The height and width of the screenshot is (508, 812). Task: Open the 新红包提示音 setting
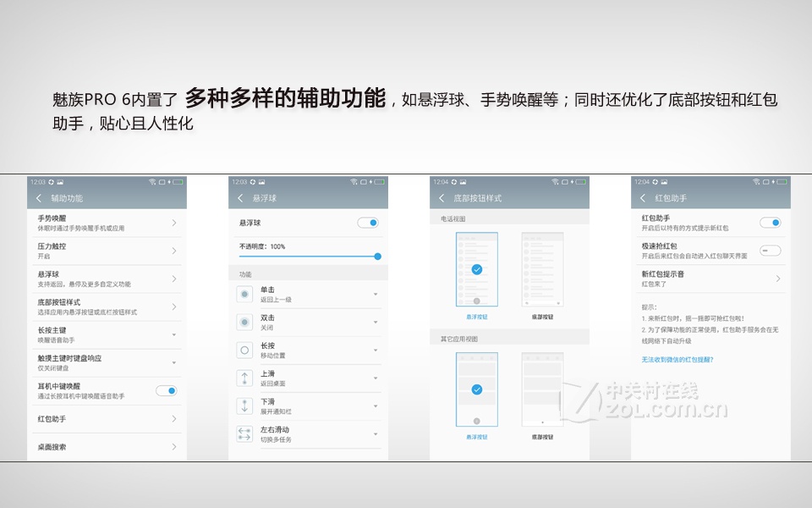pyautogui.click(x=709, y=279)
